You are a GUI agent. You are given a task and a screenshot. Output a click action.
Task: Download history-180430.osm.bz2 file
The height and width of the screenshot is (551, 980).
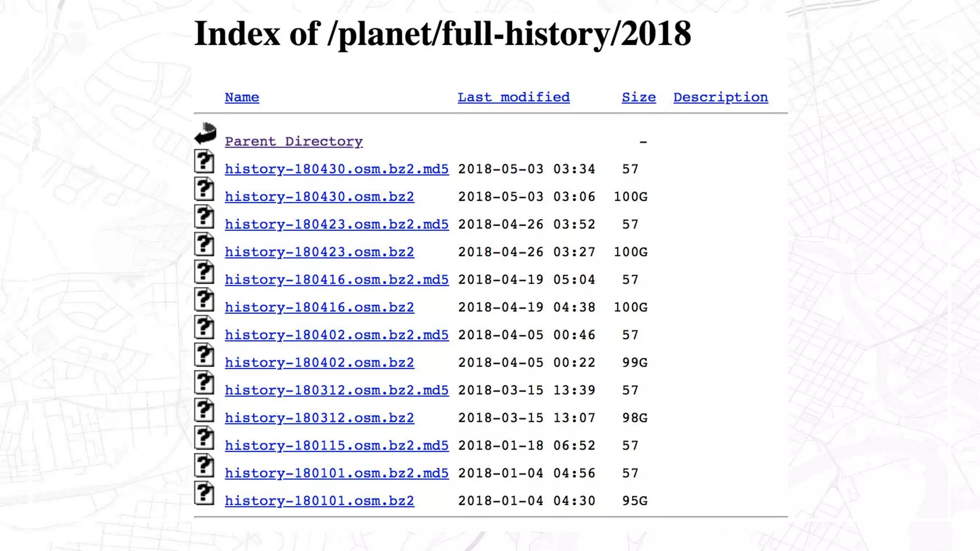(x=319, y=197)
